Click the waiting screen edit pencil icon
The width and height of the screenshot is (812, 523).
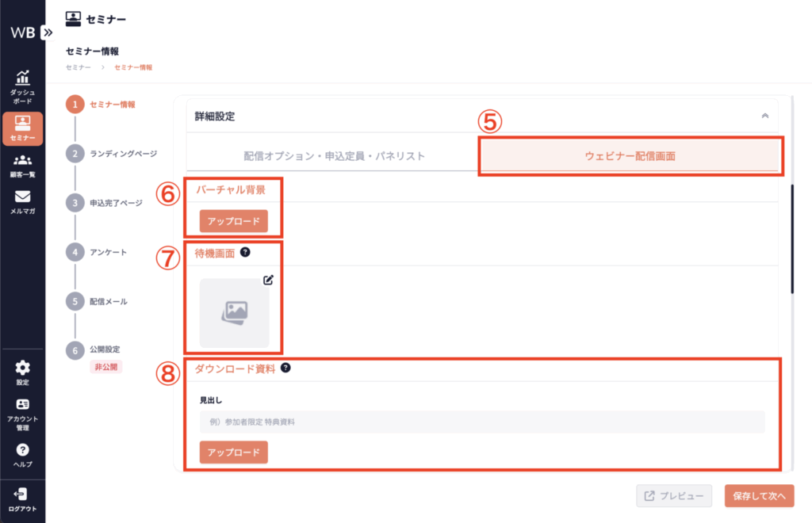click(x=268, y=280)
